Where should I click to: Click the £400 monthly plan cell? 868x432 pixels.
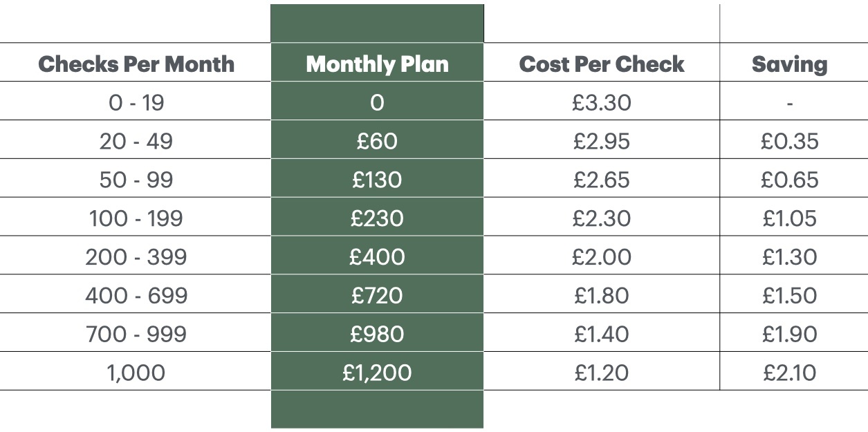[377, 257]
